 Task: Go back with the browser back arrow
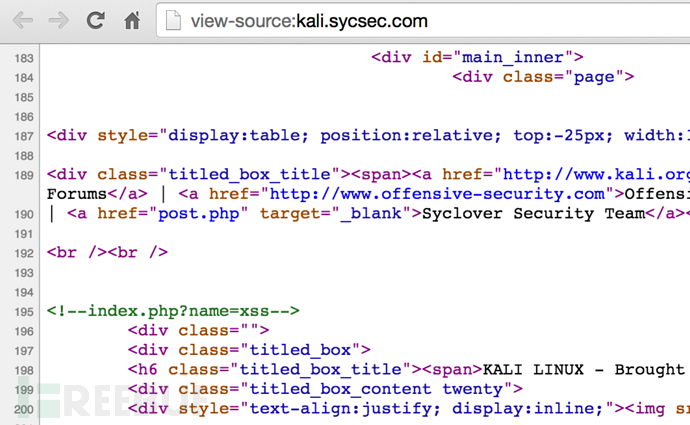click(23, 21)
